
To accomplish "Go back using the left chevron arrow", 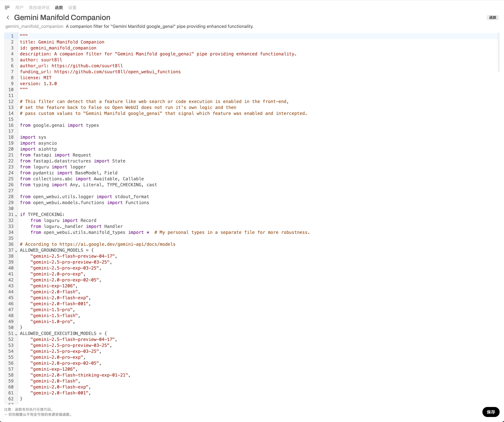I will (x=8, y=18).
